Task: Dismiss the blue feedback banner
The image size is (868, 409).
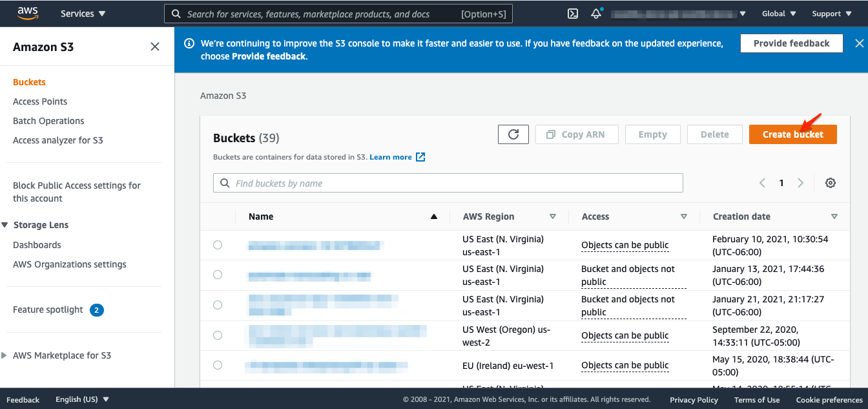Action: tap(860, 43)
